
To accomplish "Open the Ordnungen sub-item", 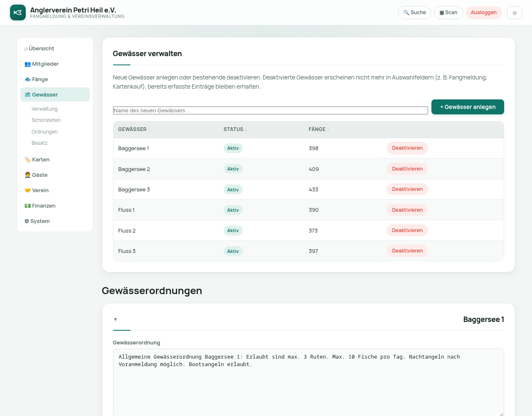I will (x=44, y=132).
